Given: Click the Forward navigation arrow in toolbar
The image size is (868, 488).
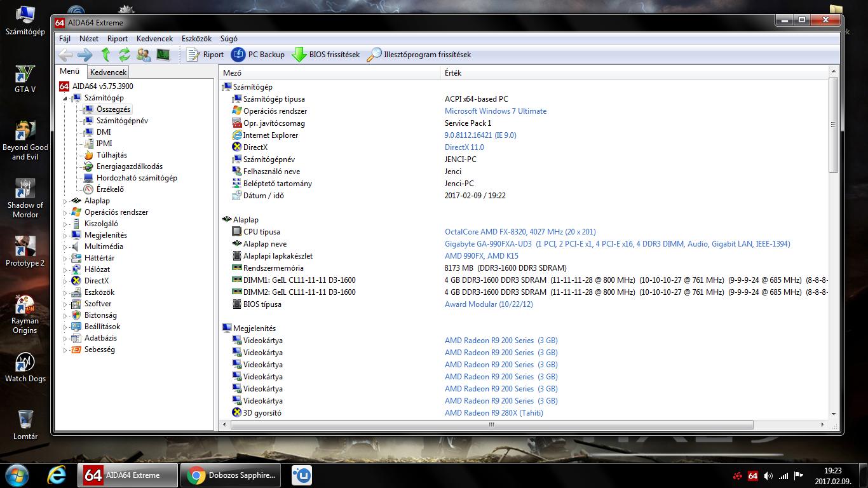Looking at the screenshot, I should coord(85,55).
